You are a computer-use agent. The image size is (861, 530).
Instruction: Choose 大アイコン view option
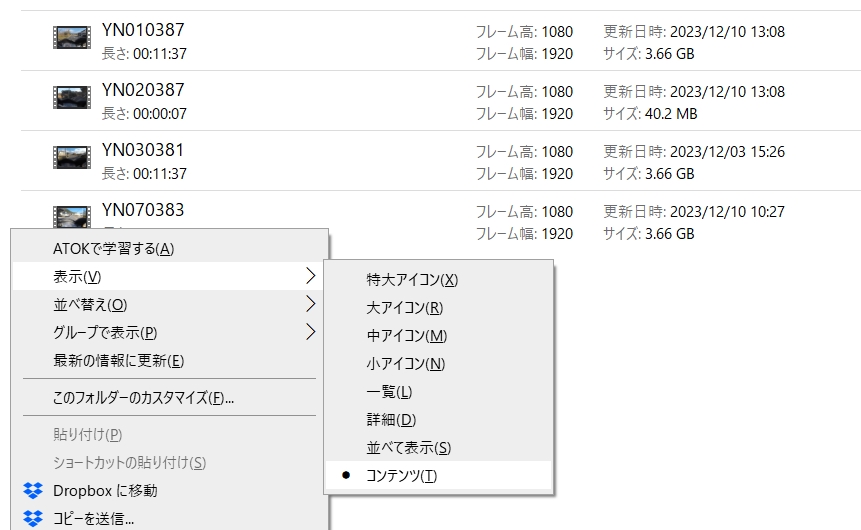pyautogui.click(x=405, y=308)
